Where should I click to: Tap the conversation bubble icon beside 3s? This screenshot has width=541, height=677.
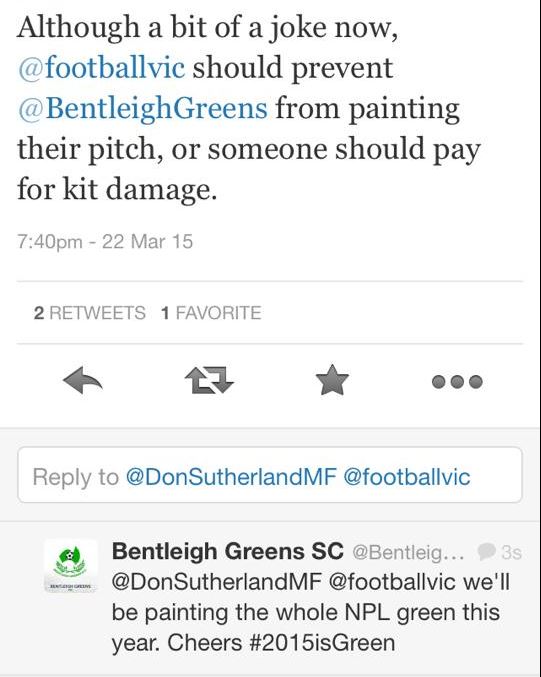pos(487,551)
